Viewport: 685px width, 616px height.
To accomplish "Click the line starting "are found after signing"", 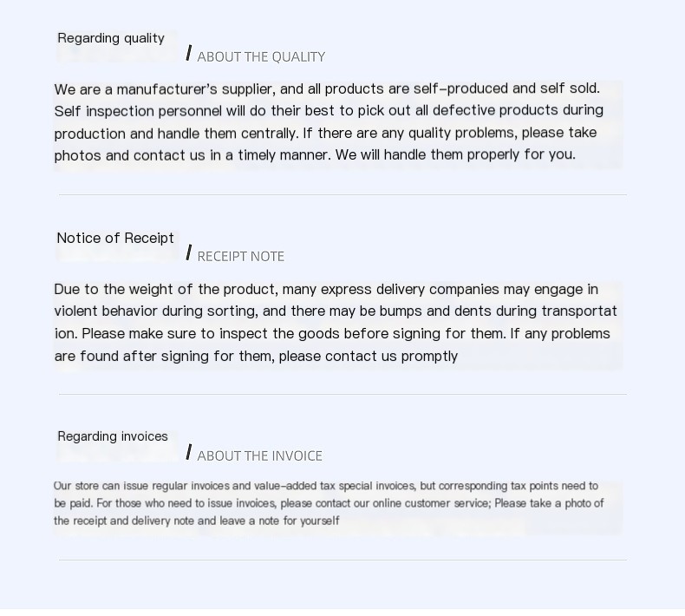I will (x=256, y=356).
